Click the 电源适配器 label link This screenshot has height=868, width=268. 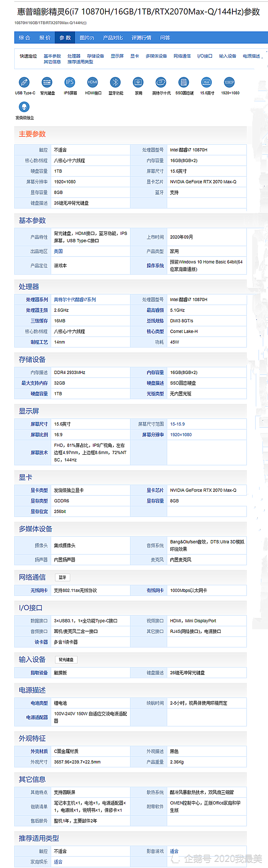[x=37, y=717]
